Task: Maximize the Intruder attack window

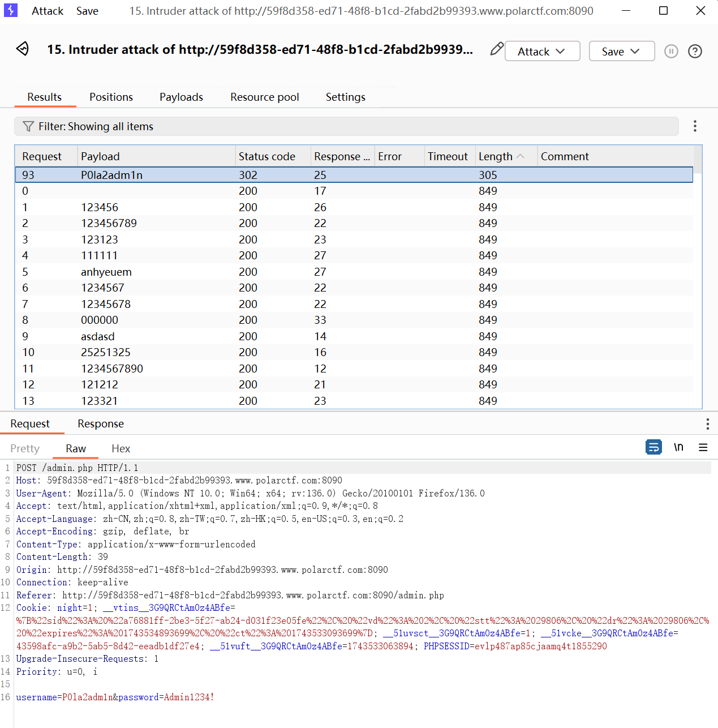Action: pyautogui.click(x=663, y=11)
